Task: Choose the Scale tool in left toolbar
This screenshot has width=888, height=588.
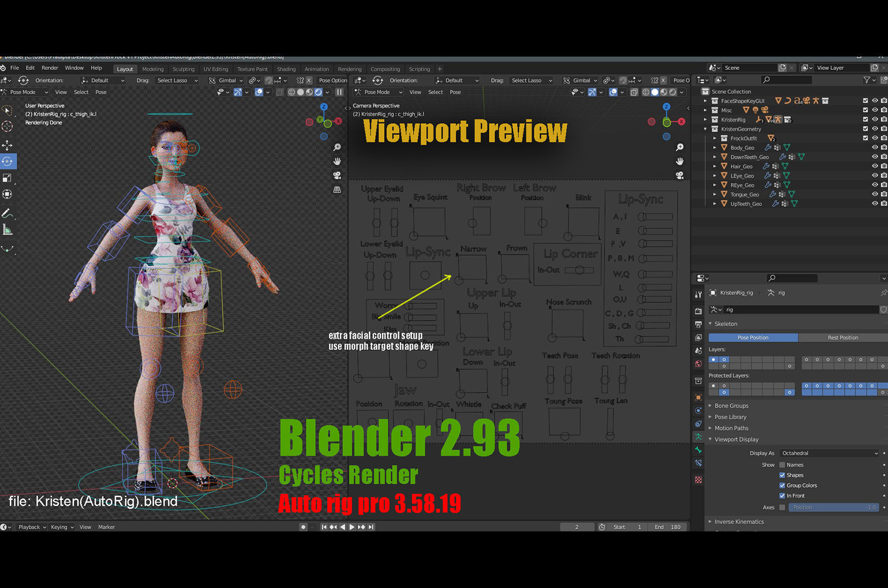Action: pyautogui.click(x=7, y=178)
